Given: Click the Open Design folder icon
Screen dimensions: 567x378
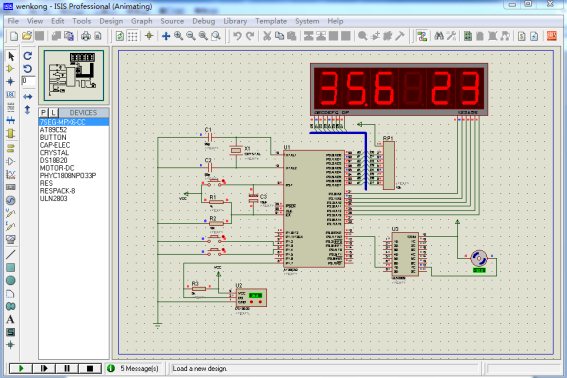Looking at the screenshot, I should (27, 36).
